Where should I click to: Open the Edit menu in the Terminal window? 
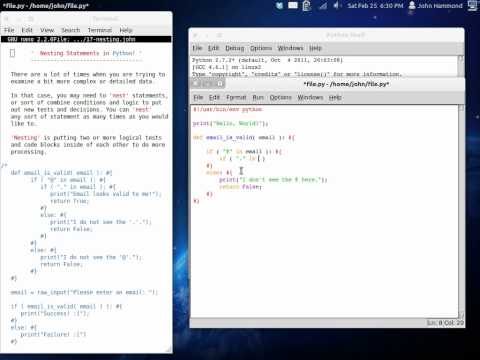(27, 30)
